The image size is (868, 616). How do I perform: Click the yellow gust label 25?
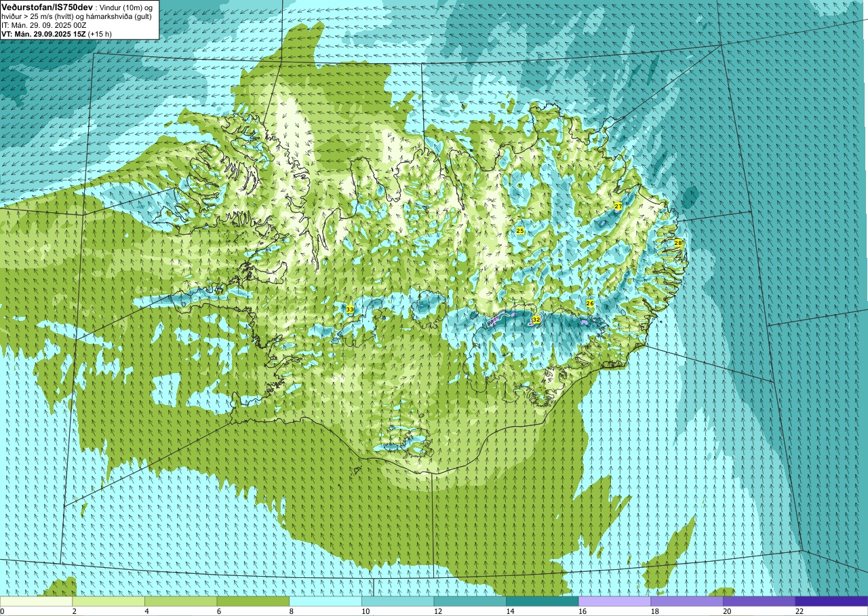click(x=520, y=231)
